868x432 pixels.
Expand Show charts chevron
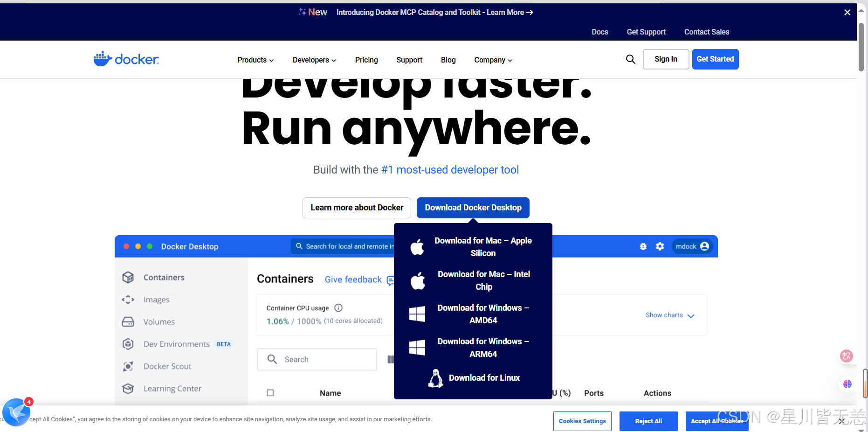(x=691, y=316)
